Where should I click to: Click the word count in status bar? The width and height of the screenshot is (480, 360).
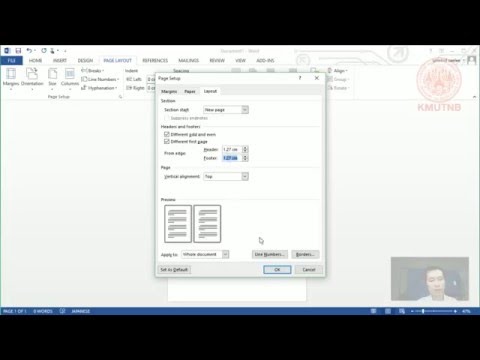tap(43, 311)
